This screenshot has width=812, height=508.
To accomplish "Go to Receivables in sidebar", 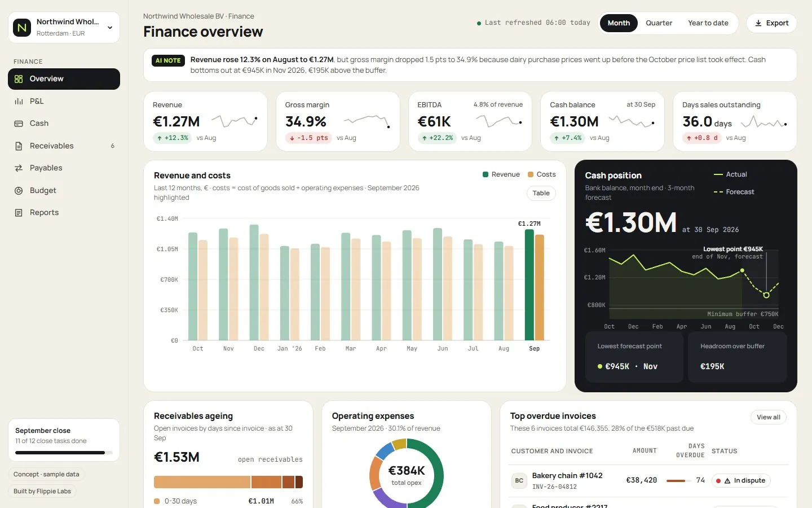I will coord(64,146).
